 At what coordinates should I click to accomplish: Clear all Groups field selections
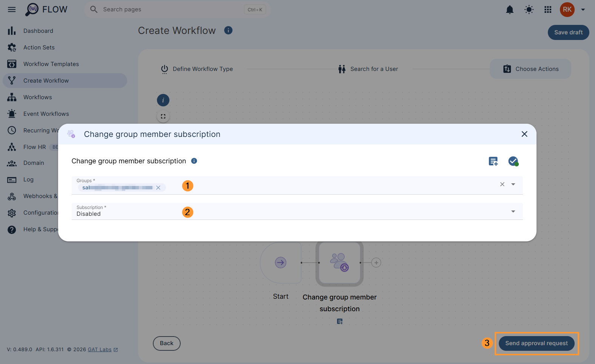[502, 184]
